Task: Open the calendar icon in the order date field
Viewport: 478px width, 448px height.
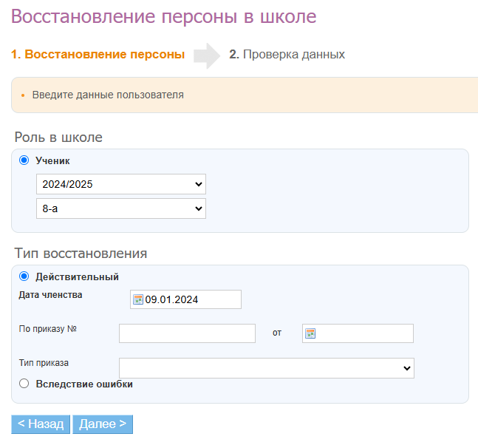Action: point(310,333)
